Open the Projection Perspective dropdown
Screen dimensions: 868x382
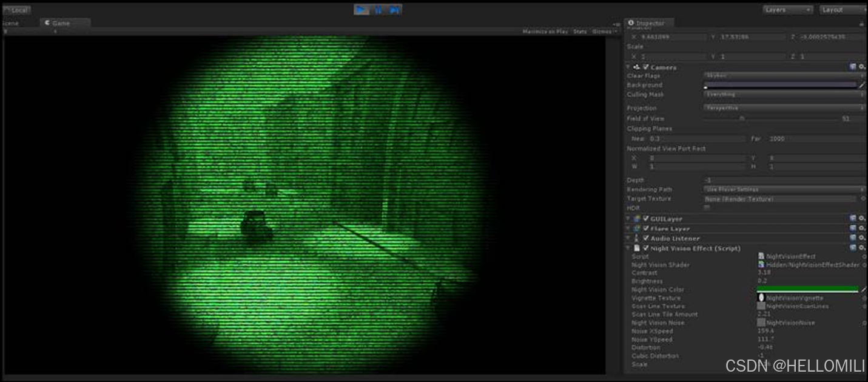(x=785, y=108)
